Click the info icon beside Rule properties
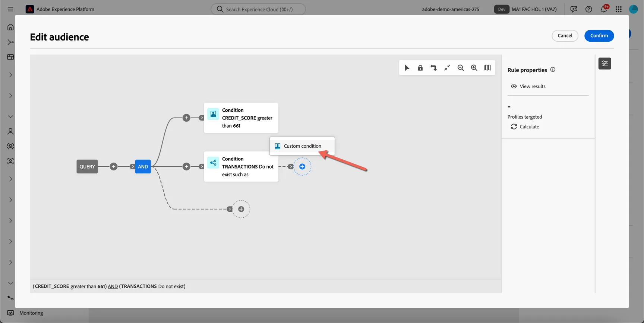644x323 pixels. coord(553,70)
